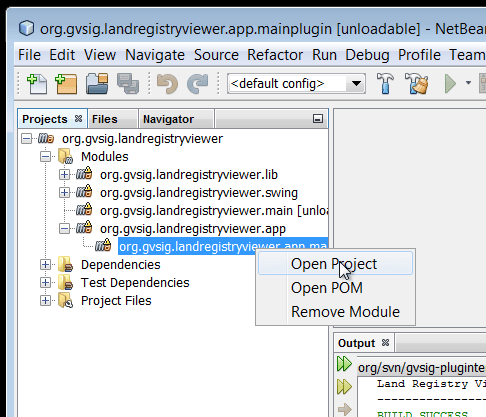This screenshot has height=417, width=486.
Task: Close the Projects tab with its X
Action: click(x=78, y=119)
